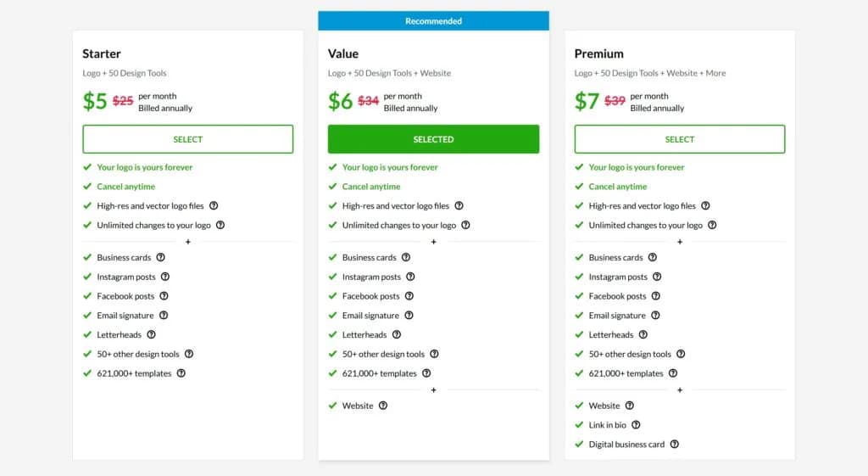Select the Premium plan
This screenshot has width=868, height=476.
click(679, 139)
